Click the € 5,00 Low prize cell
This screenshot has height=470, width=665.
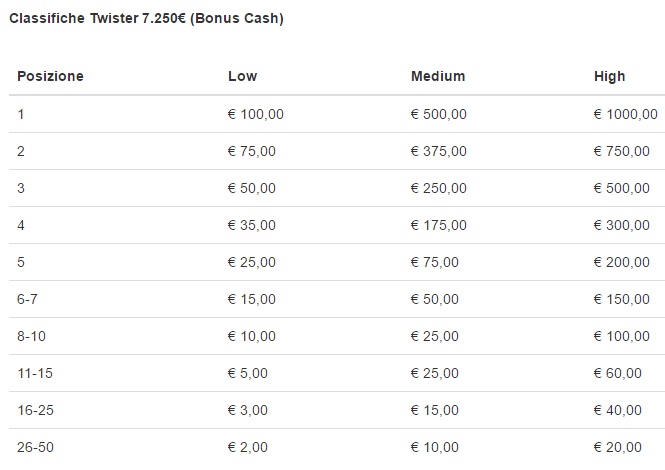coord(248,373)
